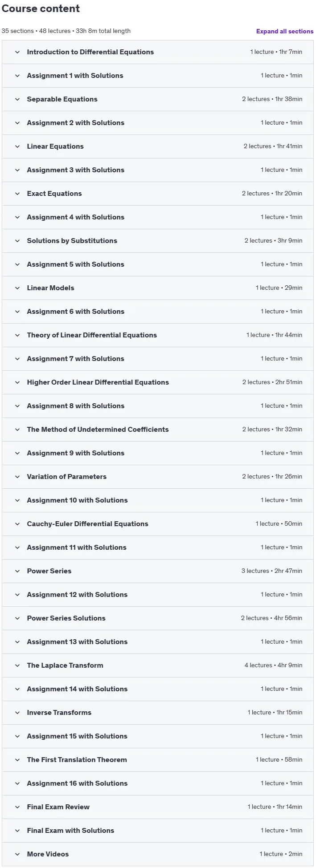Expand the Separable Equations section chevron
The image size is (316, 868).
coord(17,99)
